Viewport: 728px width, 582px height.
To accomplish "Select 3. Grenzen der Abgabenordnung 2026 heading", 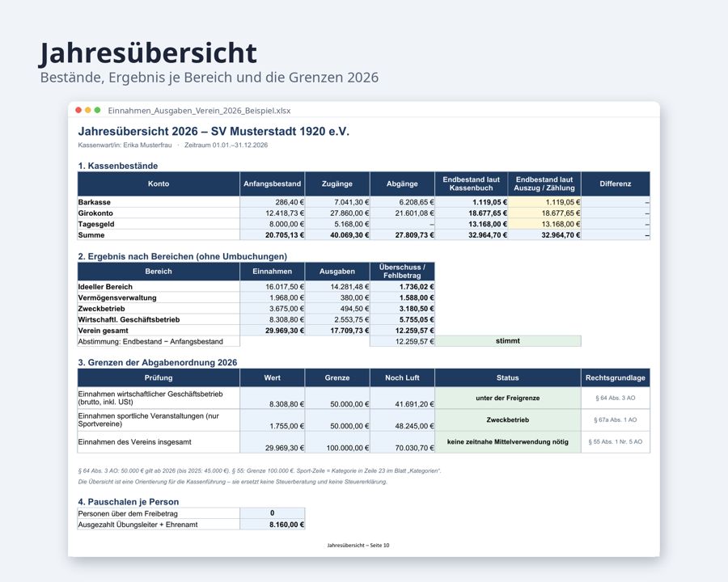I will [158, 362].
